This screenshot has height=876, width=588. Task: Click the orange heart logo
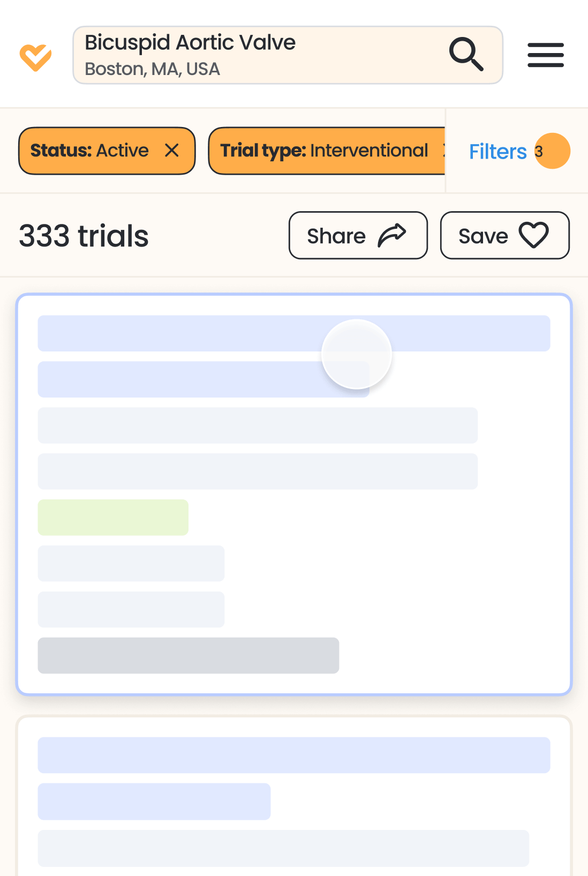35,57
